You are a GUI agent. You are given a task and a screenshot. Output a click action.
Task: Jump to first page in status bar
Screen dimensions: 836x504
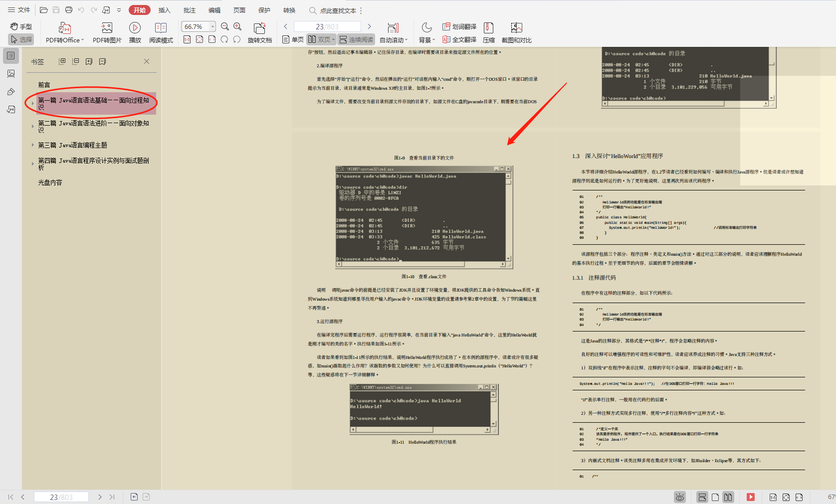(x=11, y=497)
